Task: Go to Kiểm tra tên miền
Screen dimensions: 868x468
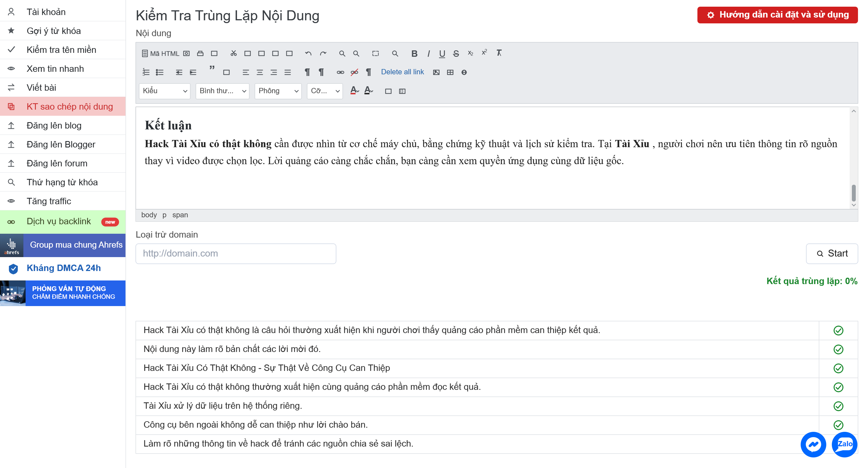Action: click(63, 50)
